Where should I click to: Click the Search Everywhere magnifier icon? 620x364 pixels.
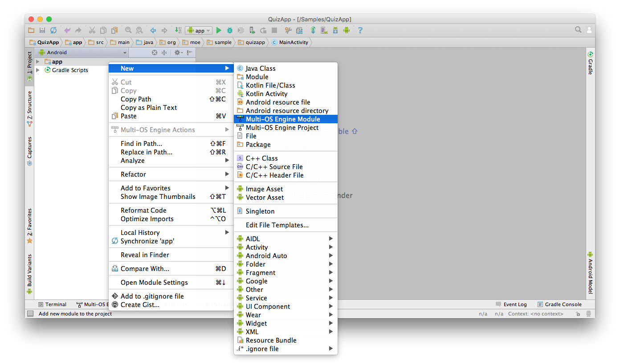coord(578,30)
